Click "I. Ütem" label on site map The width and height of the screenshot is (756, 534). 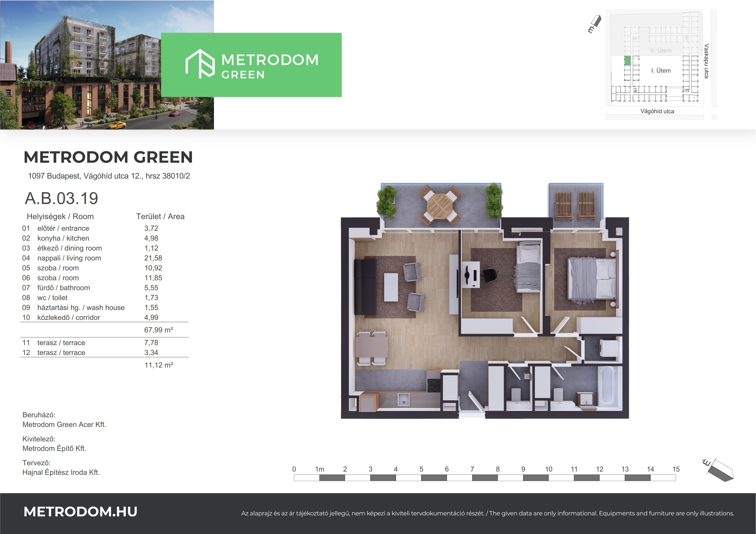(661, 70)
